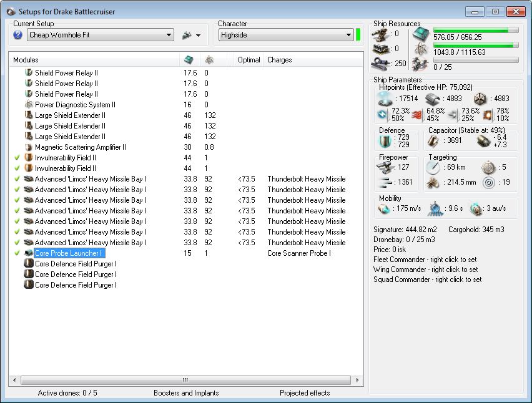The image size is (532, 403).
Task: Sort by the Optimal column header
Action: 249,60
